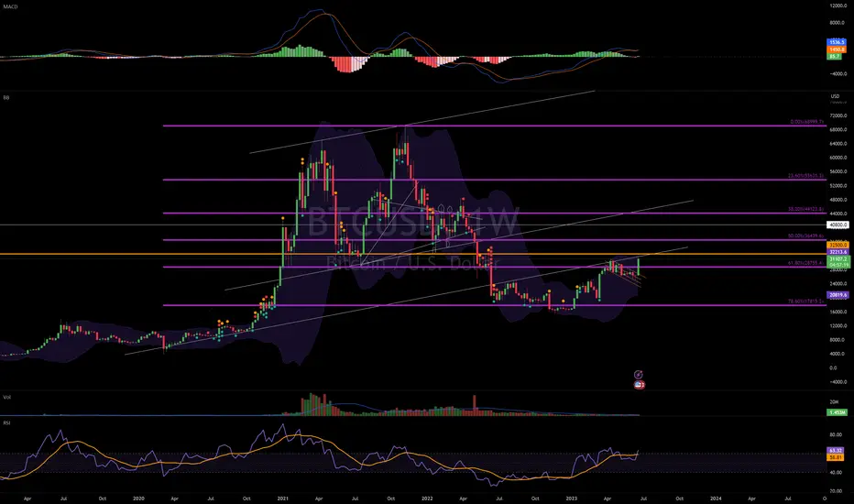Click 2021 on the time axis
Viewport: 854px width, 504px height.
[282, 498]
